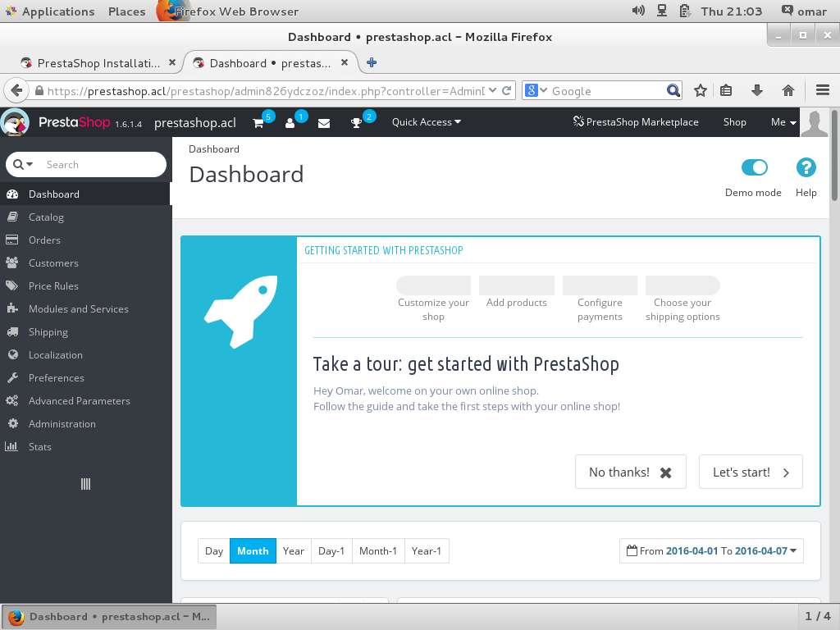Click the Orders credit card icon in sidebar
This screenshot has width=840, height=630.
coord(12,240)
